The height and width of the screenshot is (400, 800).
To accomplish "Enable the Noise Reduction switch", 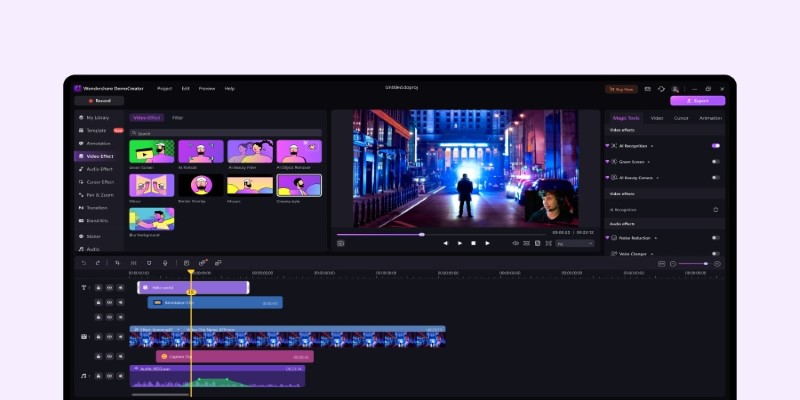I will 715,238.
